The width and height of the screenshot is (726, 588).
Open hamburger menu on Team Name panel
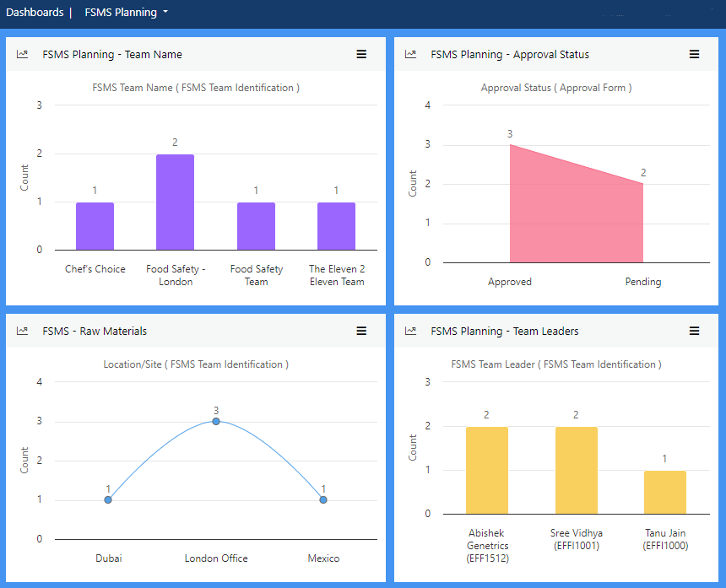[x=361, y=54]
